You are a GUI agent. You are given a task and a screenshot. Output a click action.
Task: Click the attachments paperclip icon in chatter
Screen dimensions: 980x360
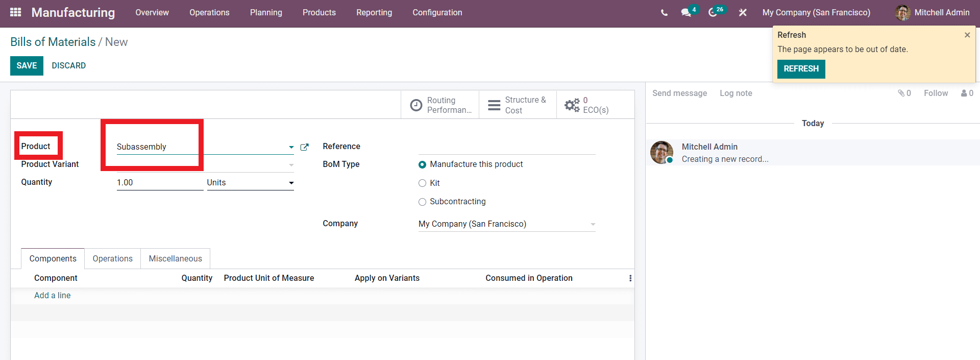pos(901,93)
